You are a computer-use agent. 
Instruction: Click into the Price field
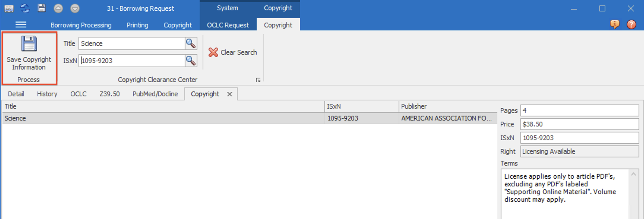pos(579,124)
